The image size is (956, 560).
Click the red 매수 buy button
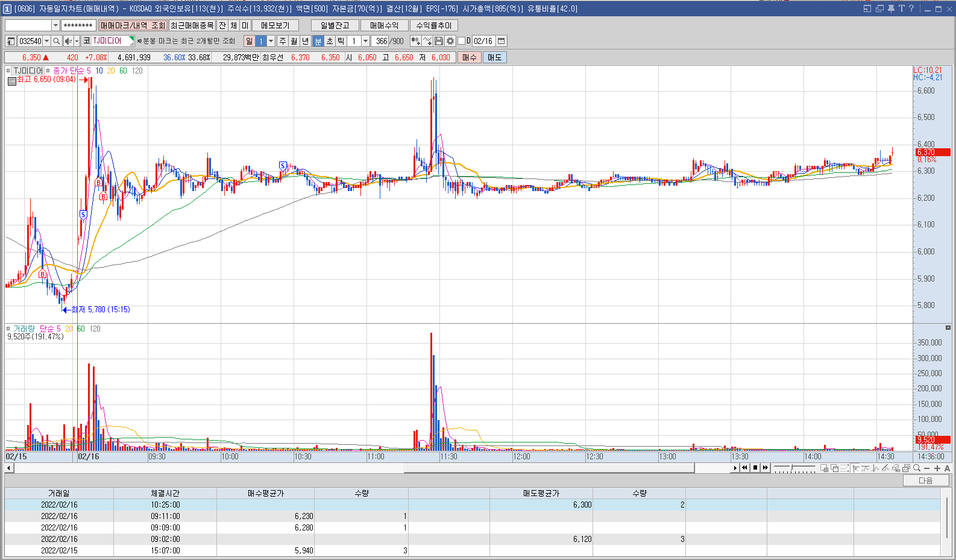470,57
